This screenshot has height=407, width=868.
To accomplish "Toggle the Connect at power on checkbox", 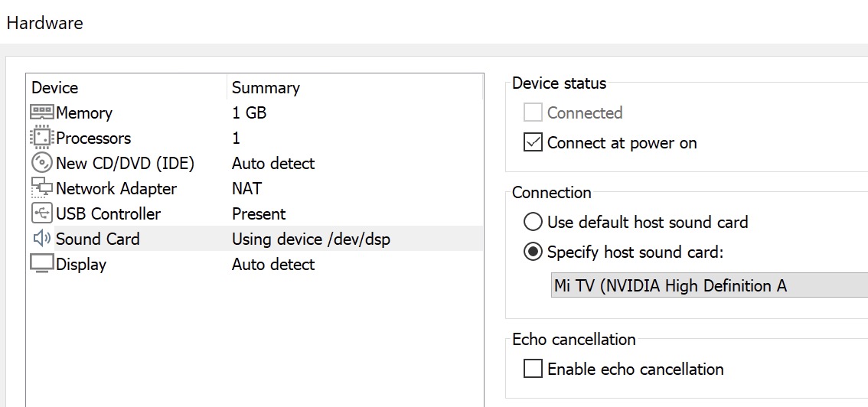I will point(533,142).
